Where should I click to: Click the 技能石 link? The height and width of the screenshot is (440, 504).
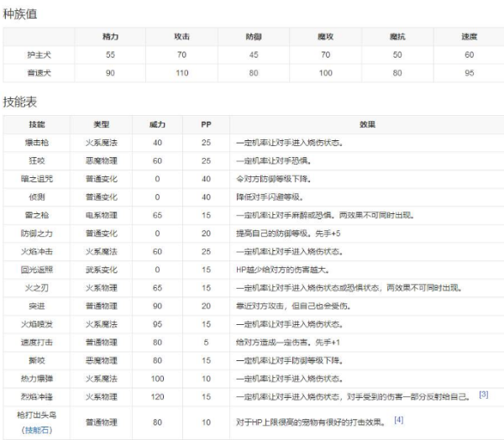(37, 428)
